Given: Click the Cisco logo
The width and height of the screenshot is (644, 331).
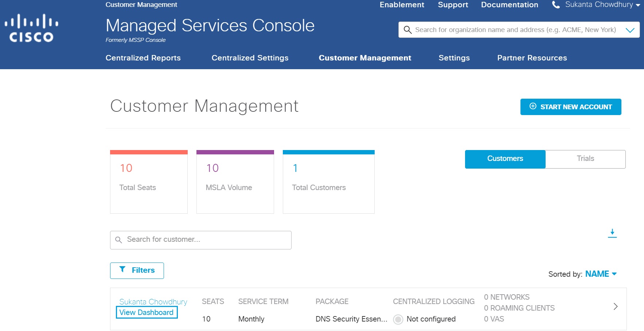Looking at the screenshot, I should coord(31,28).
